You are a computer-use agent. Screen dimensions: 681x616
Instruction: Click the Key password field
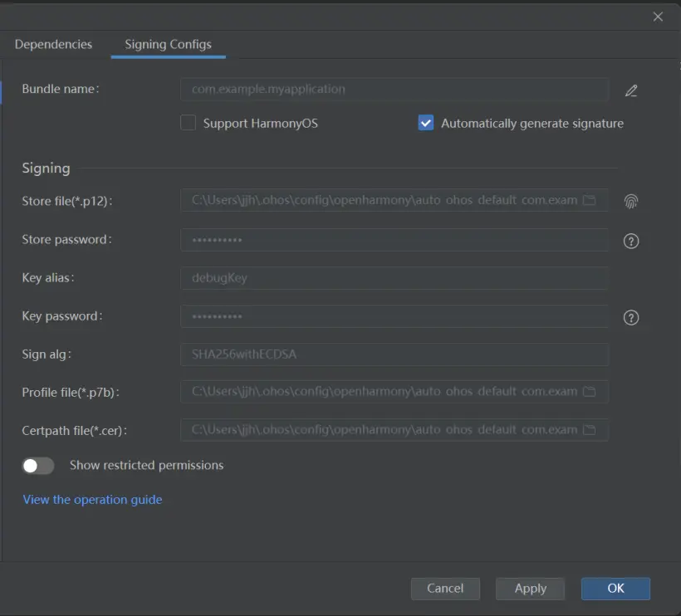click(394, 316)
